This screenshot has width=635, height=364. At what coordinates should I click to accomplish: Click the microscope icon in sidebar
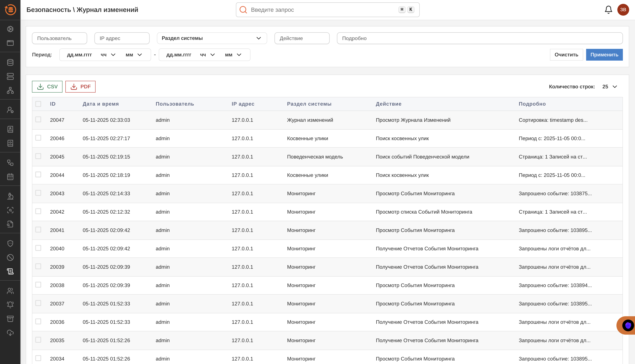(x=10, y=196)
